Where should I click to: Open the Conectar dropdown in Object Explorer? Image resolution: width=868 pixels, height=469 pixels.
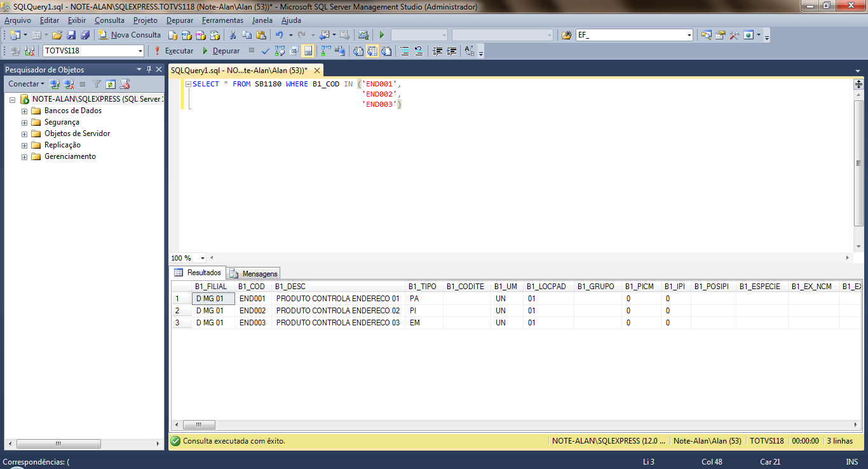[x=26, y=84]
